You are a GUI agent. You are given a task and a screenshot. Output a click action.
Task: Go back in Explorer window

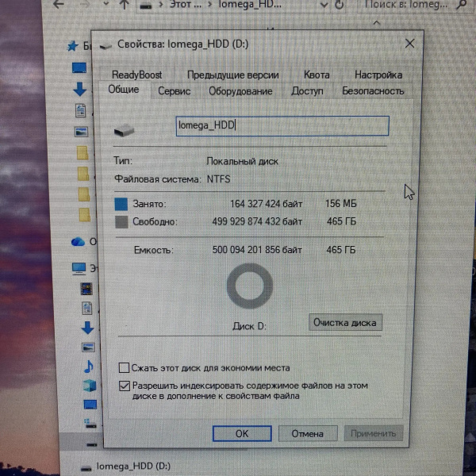(x=59, y=4)
